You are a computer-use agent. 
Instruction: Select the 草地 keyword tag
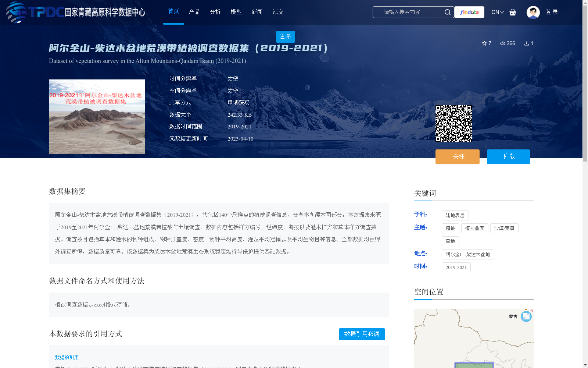(450, 241)
